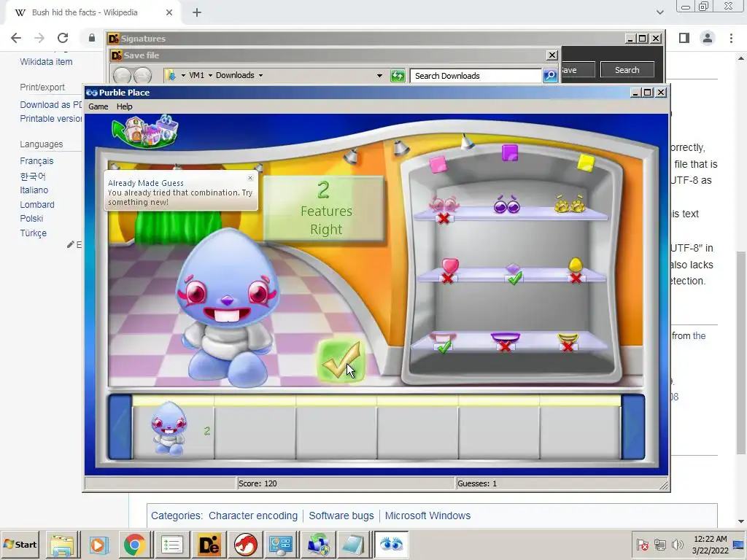Viewport: 747px width, 560px height.
Task: Open Italiano language link
Action: click(34, 190)
